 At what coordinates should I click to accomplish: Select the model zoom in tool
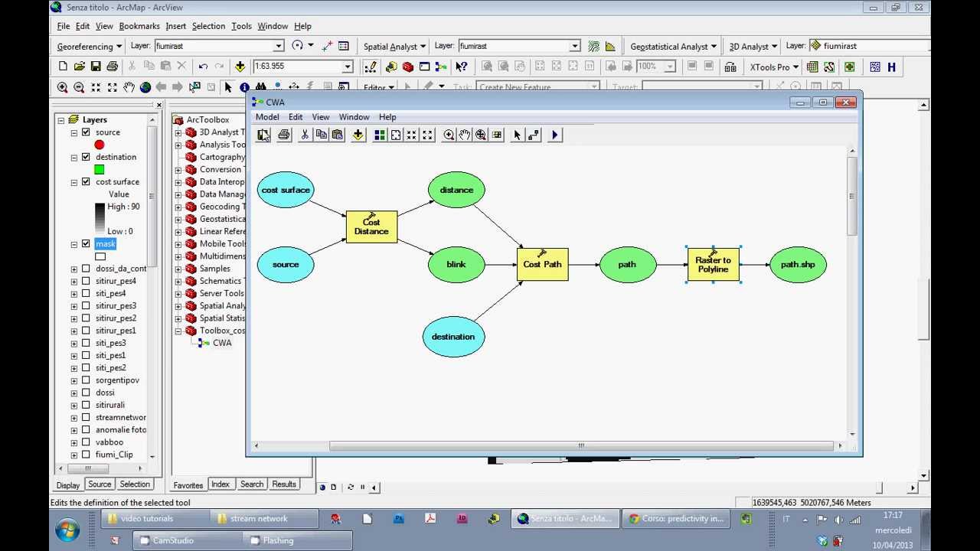coord(449,135)
